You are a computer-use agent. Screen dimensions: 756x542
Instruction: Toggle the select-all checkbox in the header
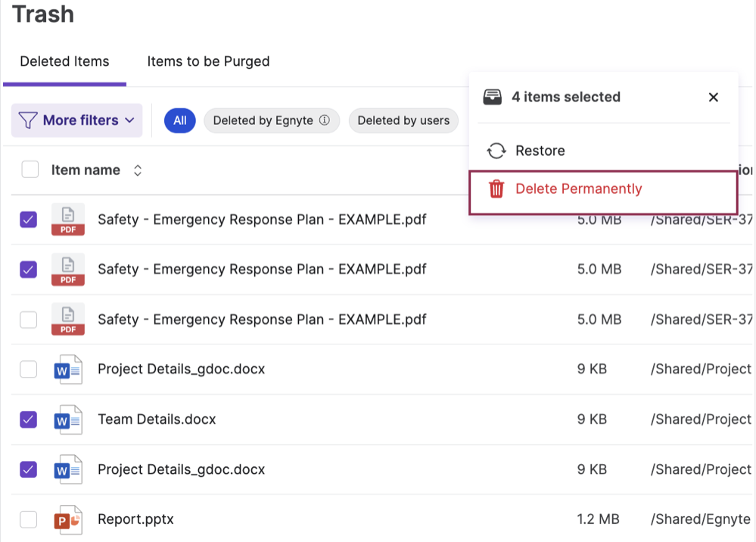tap(30, 169)
